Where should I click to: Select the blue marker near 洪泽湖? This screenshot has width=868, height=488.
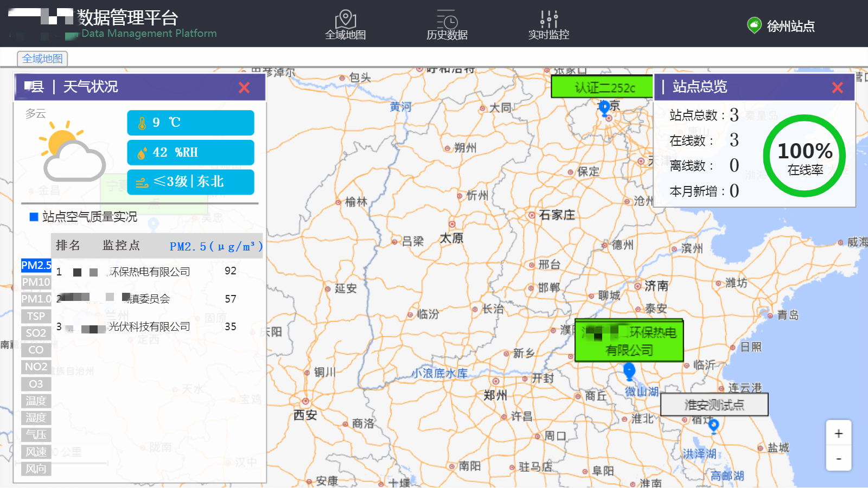click(713, 426)
